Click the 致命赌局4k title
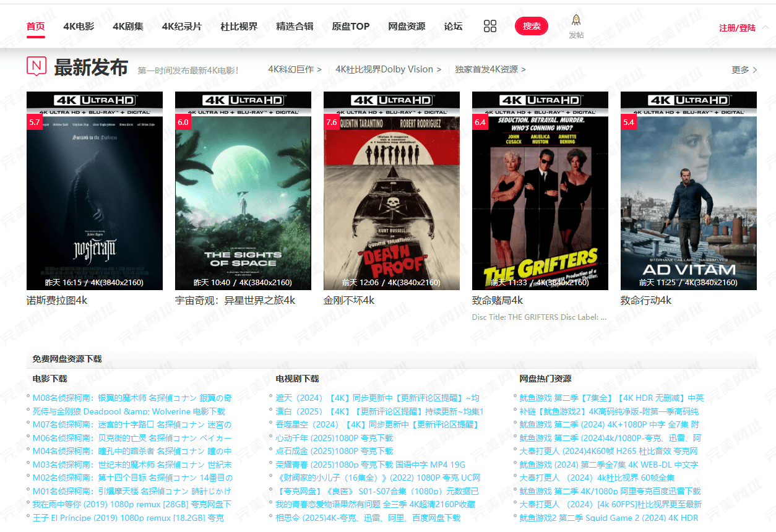 click(x=498, y=301)
